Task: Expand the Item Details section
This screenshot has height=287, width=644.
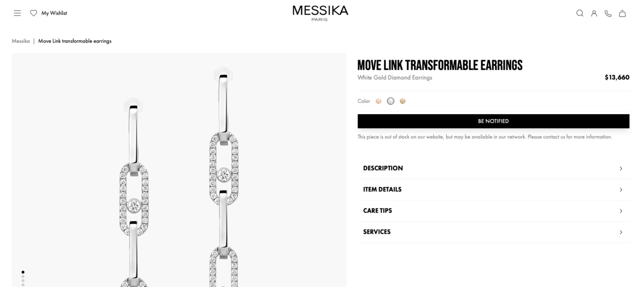Action: 494,189
